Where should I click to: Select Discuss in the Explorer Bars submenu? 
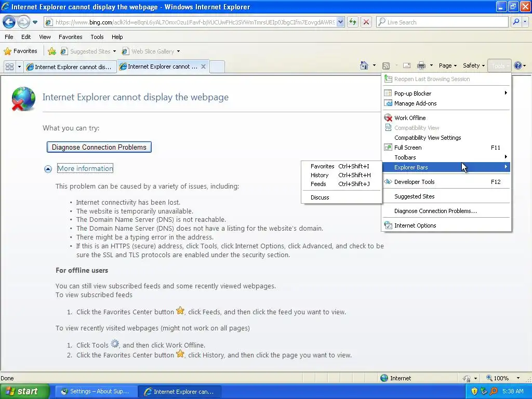coord(341,197)
